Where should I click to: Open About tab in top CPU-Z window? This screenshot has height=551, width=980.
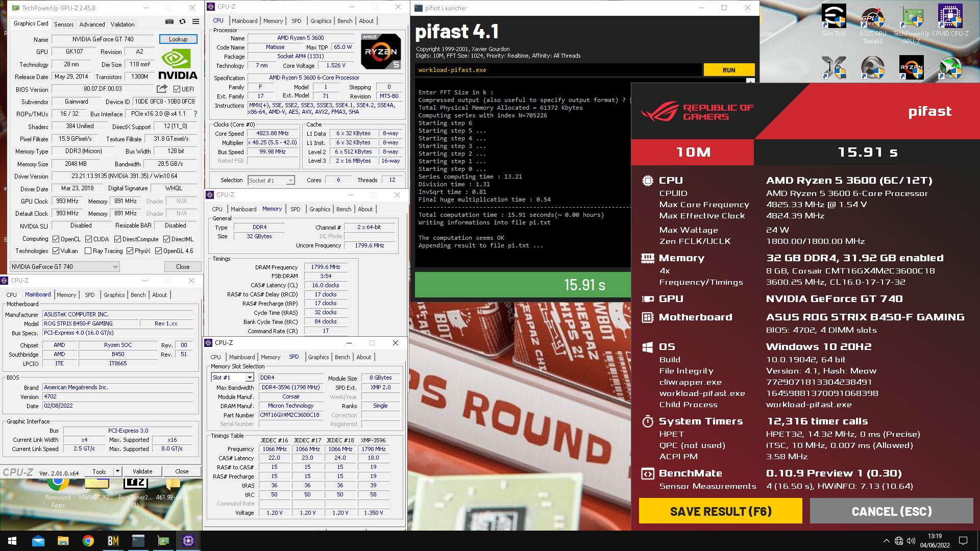click(x=366, y=21)
